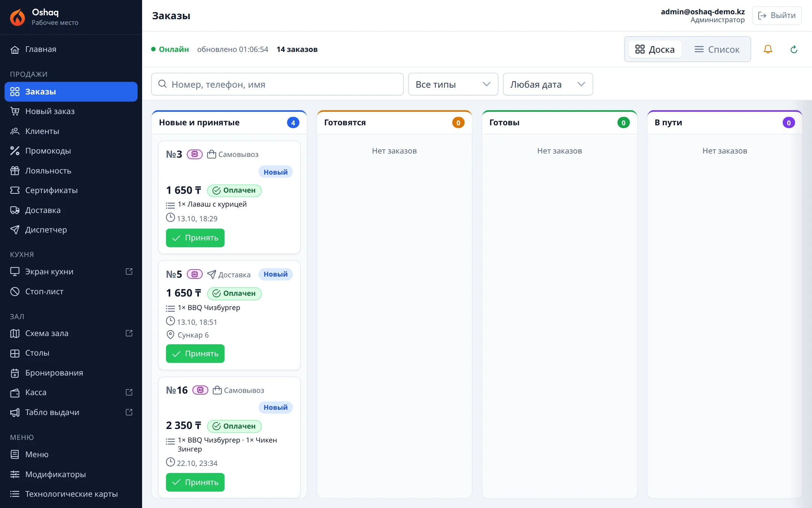Click the Выйти logout button

777,15
